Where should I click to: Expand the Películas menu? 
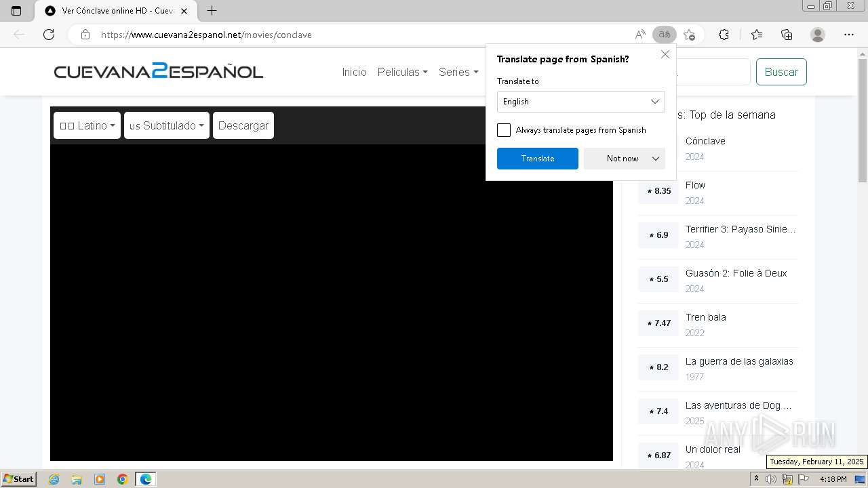[x=403, y=72]
